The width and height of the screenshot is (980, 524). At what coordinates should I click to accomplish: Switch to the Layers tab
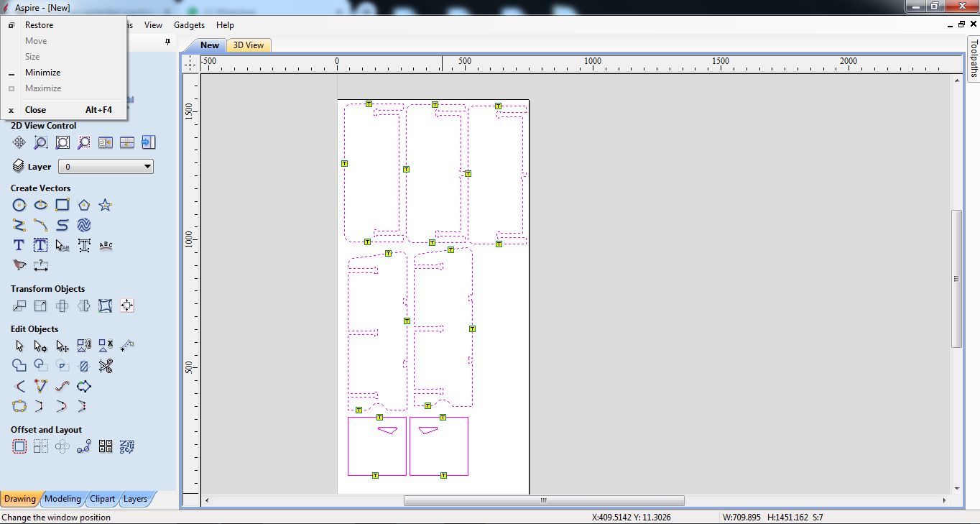click(136, 499)
